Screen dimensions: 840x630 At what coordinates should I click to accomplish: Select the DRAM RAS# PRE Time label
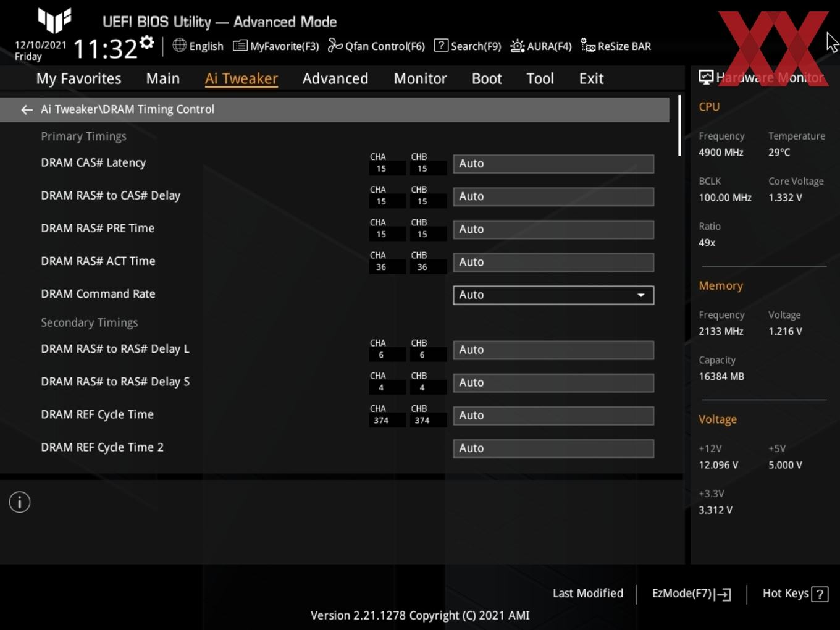tap(98, 228)
